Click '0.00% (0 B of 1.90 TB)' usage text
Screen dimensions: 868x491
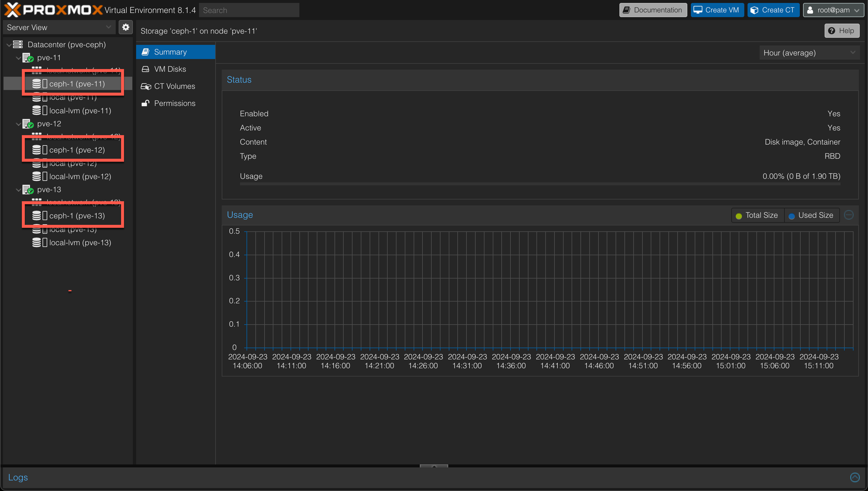click(x=801, y=176)
